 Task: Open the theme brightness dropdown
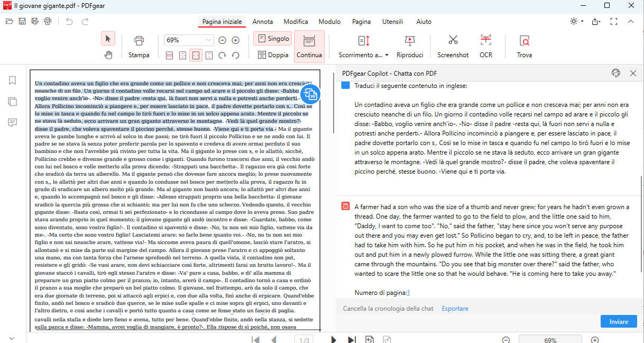(x=576, y=22)
